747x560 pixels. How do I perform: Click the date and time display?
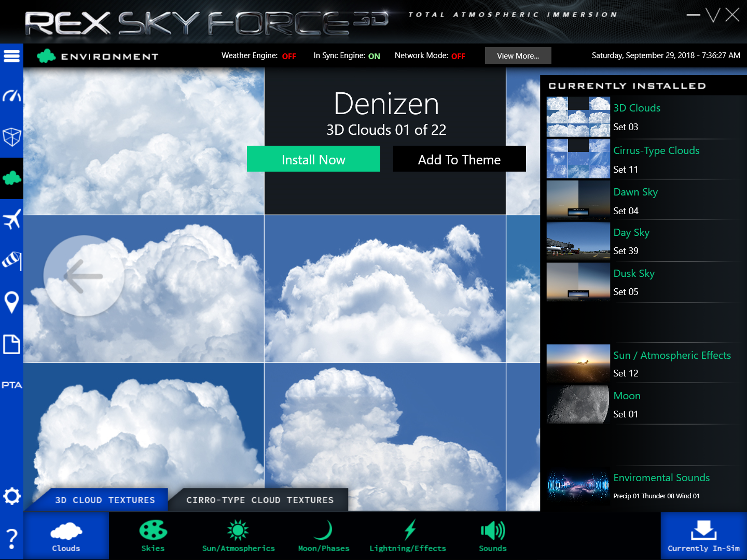[666, 55]
